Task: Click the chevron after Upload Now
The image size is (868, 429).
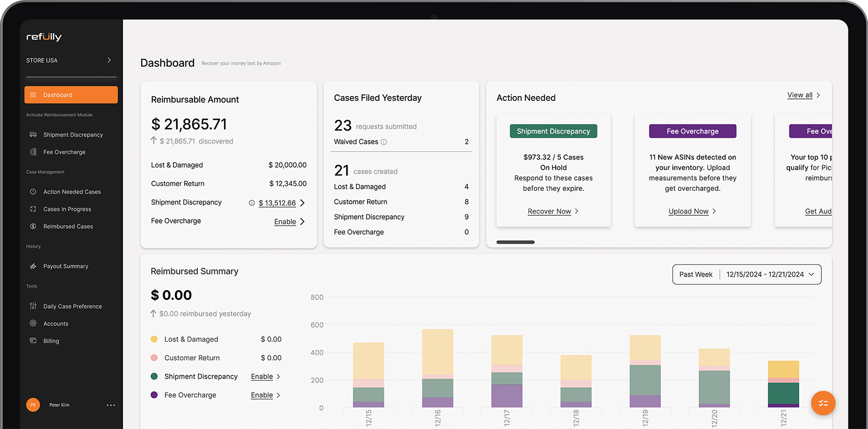Action: [714, 211]
